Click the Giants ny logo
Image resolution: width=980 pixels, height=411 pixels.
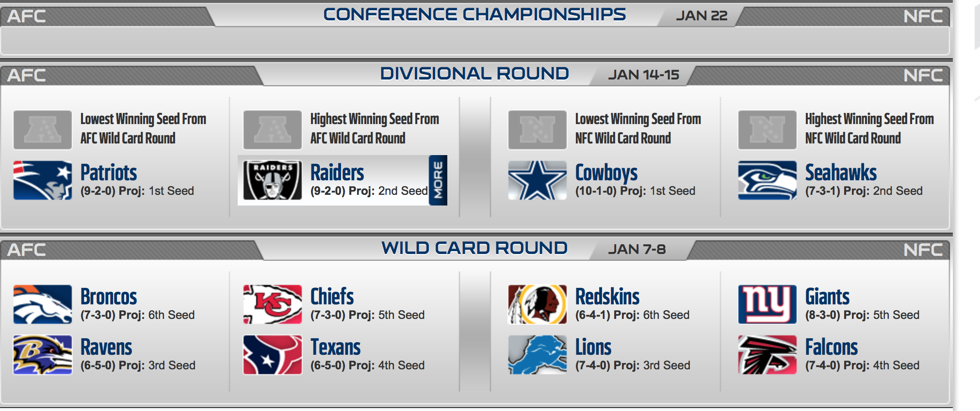[768, 304]
